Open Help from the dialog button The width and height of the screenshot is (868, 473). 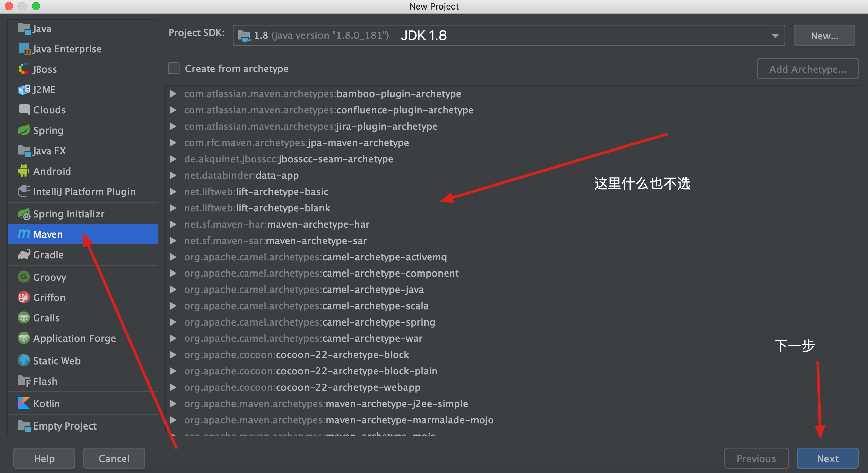44,458
